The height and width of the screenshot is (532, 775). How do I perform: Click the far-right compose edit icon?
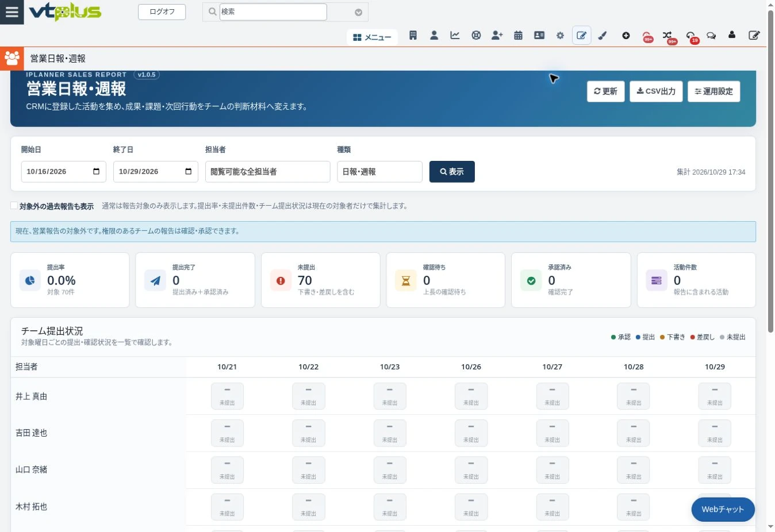(754, 36)
